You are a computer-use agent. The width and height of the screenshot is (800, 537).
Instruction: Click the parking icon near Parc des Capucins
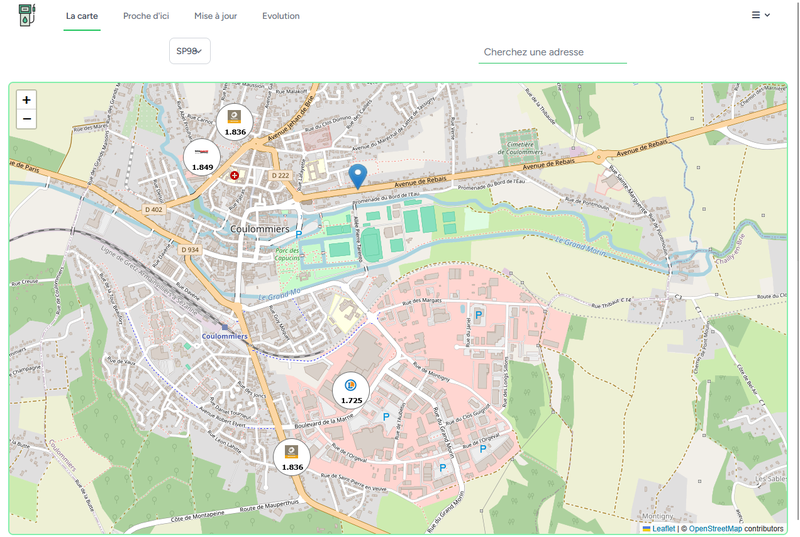(x=298, y=236)
